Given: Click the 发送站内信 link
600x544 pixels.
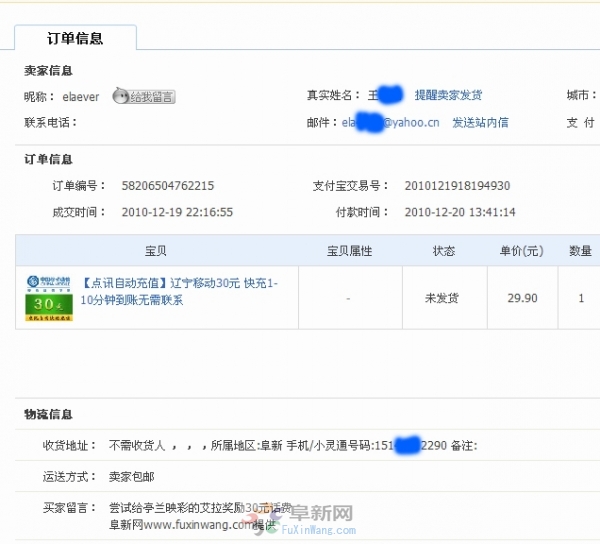Looking at the screenshot, I should [480, 123].
